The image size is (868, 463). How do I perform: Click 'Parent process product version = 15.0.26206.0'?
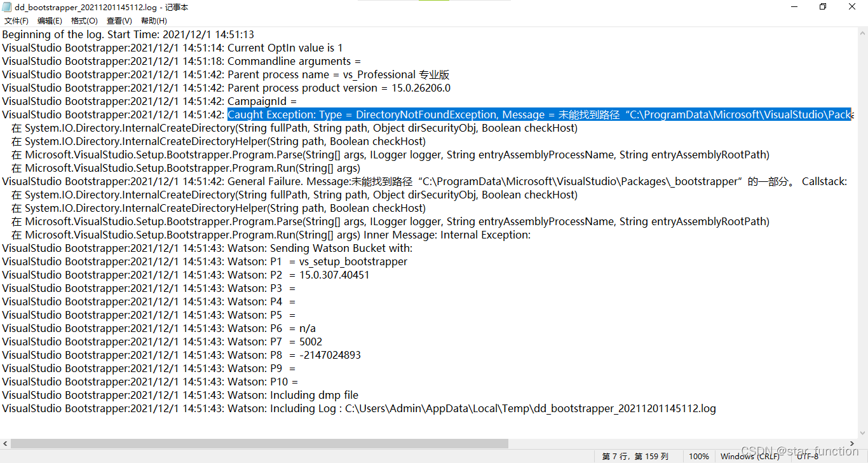tap(339, 88)
